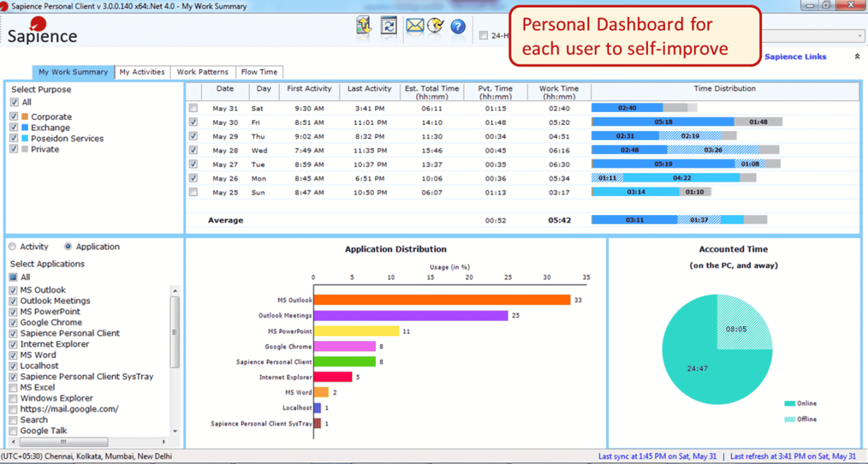Screen dimensions: 868x464
Task: Enable the MS Excel application checkbox
Action: 13,388
